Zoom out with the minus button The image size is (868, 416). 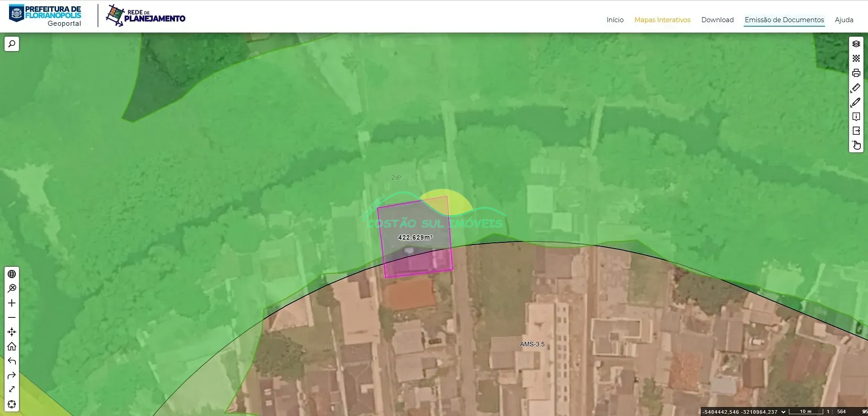[x=12, y=317]
